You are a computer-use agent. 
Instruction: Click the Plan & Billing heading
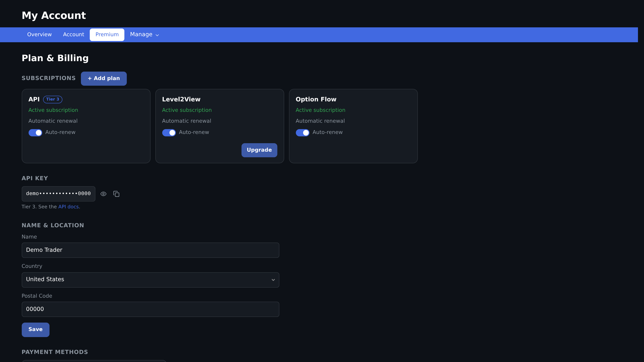click(x=55, y=58)
